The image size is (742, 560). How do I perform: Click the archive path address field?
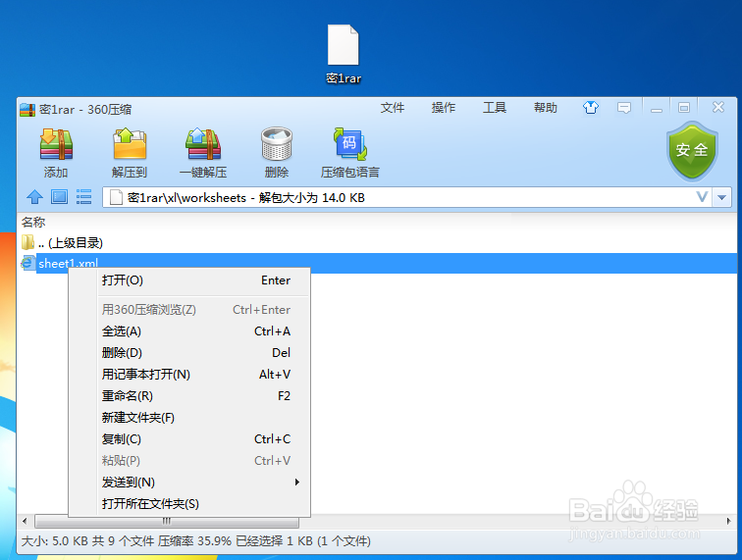407,197
